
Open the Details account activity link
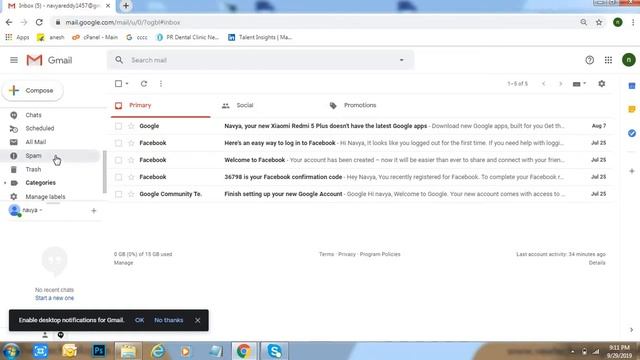point(597,263)
